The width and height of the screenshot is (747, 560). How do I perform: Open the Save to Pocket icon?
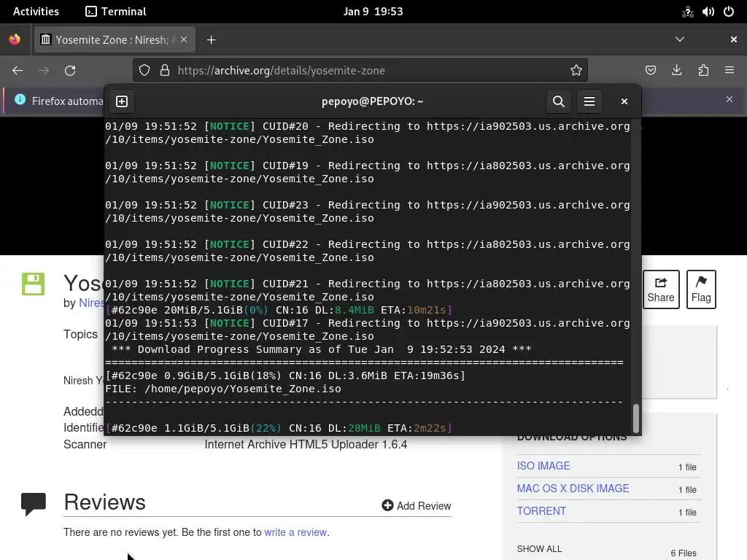click(650, 71)
